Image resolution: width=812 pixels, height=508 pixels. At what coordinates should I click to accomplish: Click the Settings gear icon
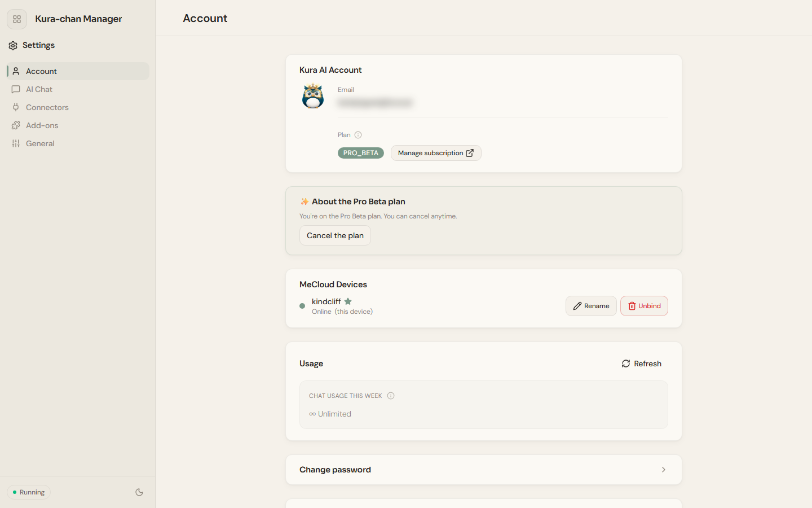pos(13,45)
